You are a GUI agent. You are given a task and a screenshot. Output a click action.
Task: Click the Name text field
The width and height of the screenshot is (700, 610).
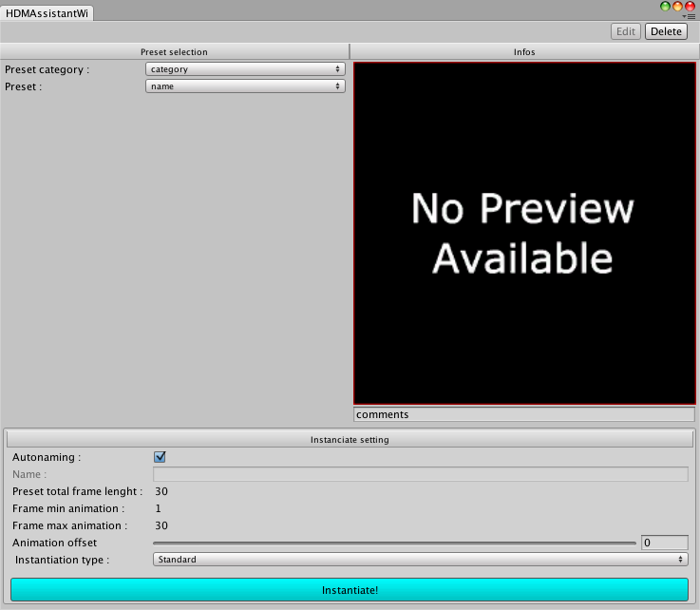[x=420, y=474]
